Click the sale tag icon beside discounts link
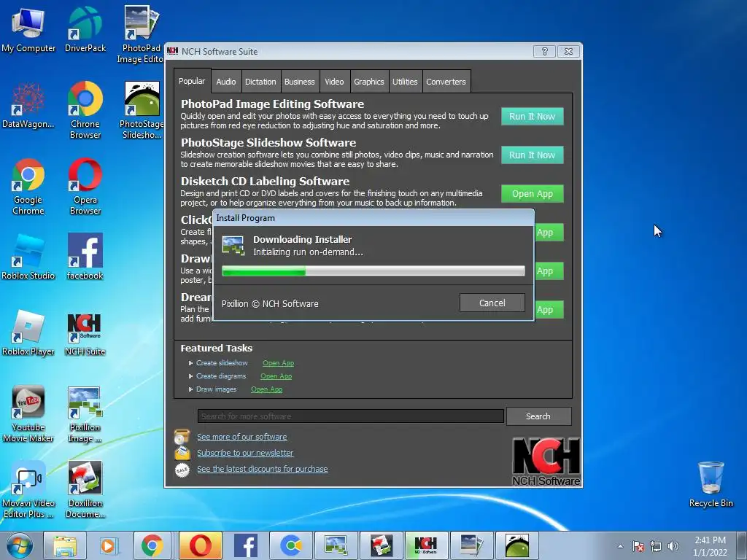Image resolution: width=747 pixels, height=560 pixels. pyautogui.click(x=182, y=470)
